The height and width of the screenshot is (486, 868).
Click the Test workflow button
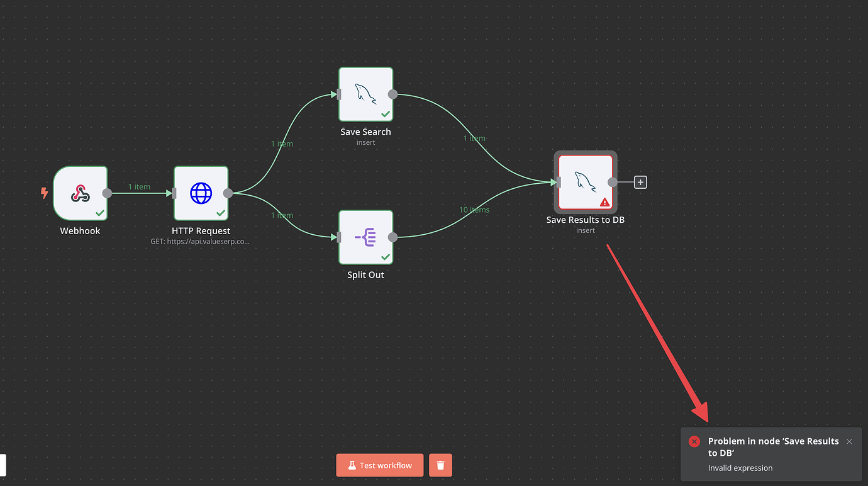[379, 465]
